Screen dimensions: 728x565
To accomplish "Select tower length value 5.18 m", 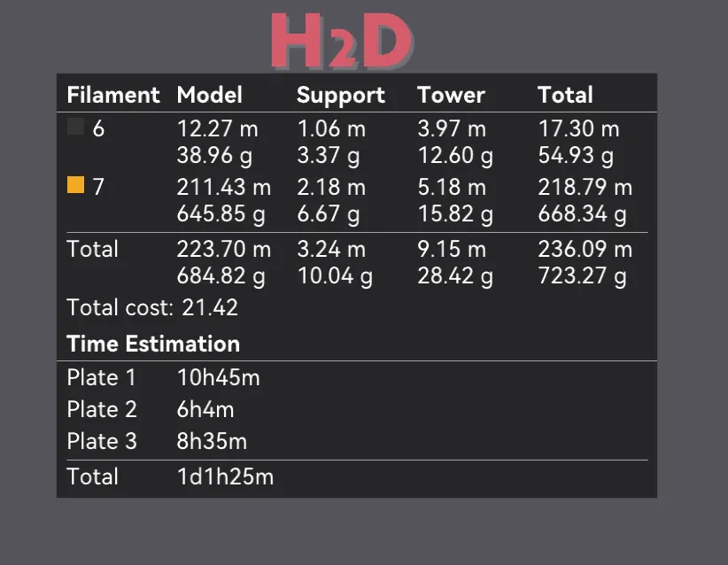I will [452, 188].
